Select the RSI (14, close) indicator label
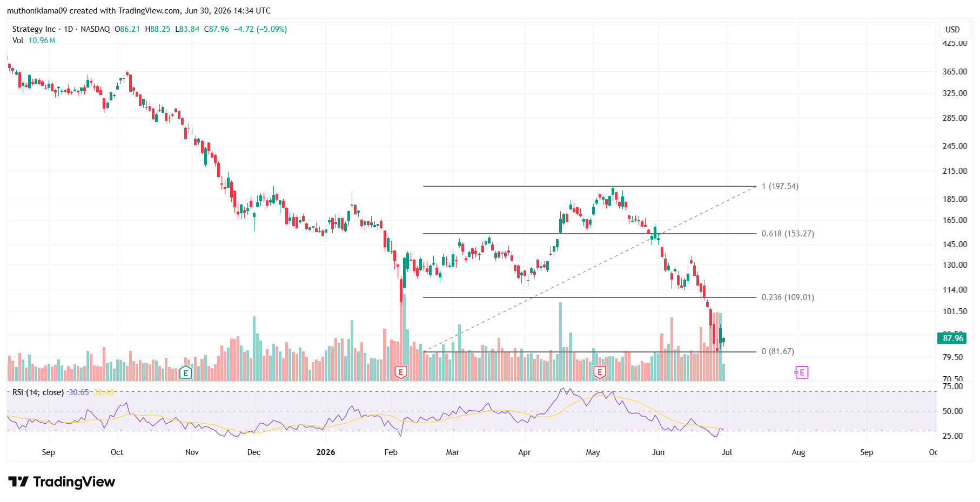Viewport: 980px width, 502px height. (x=38, y=392)
